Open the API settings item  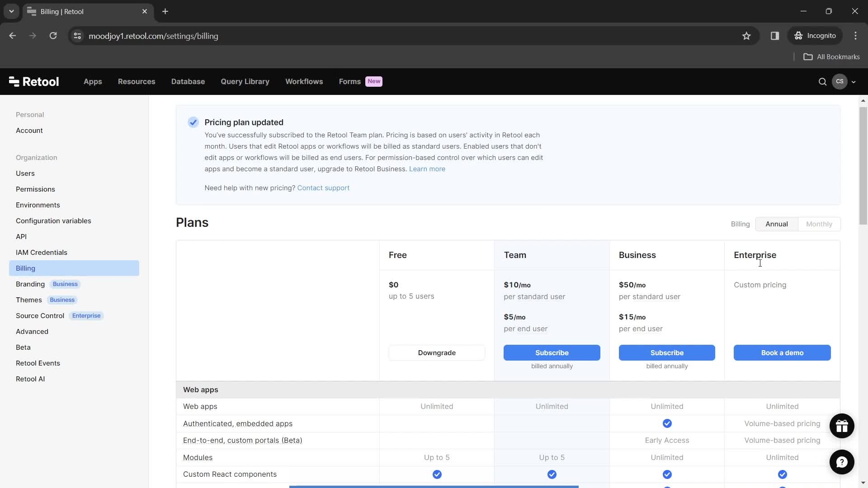[21, 237]
